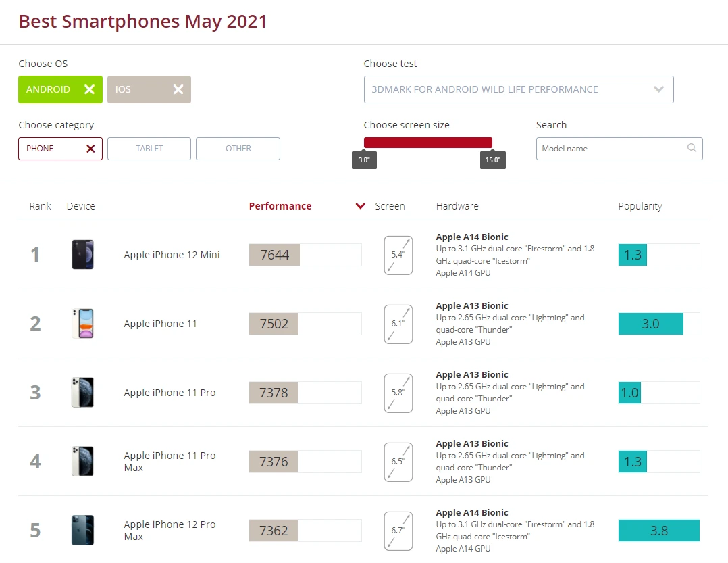Open the Choose test dropdown

tap(519, 89)
